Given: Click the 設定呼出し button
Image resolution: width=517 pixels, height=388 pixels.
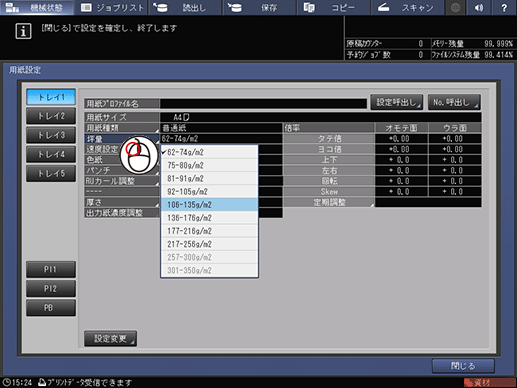Looking at the screenshot, I should click(397, 102).
